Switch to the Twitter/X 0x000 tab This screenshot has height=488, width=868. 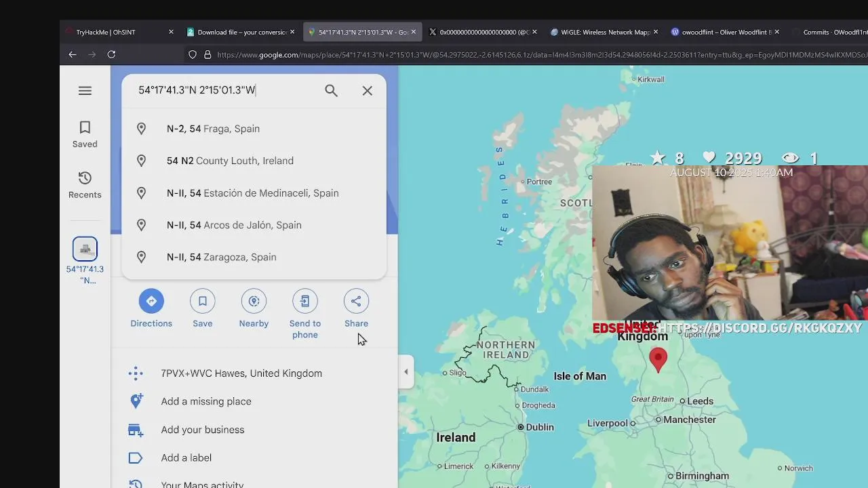(484, 32)
